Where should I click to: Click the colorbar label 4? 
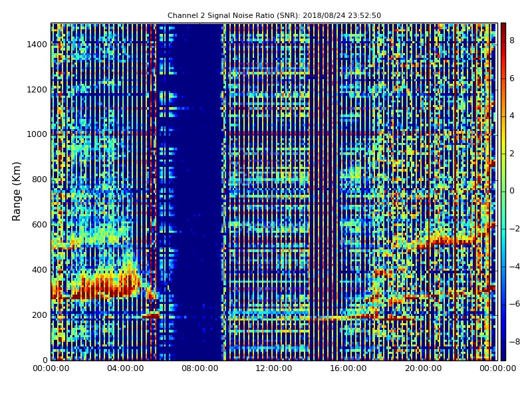(512, 116)
